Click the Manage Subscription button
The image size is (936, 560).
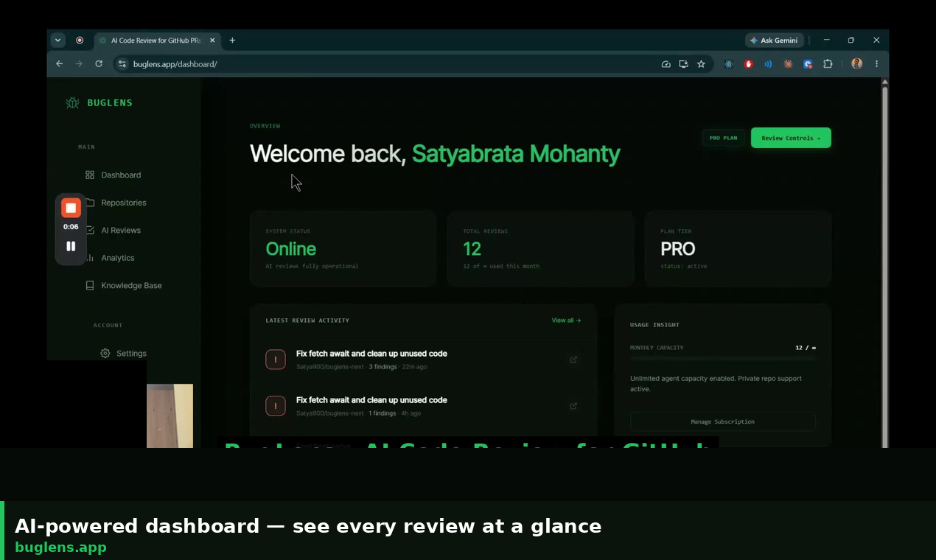click(x=722, y=421)
